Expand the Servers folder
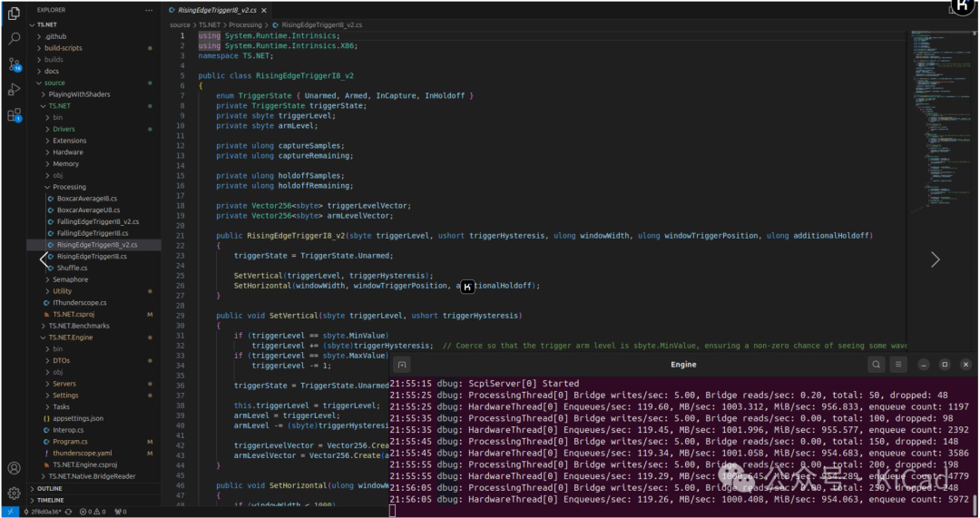This screenshot has height=518, width=980. 93,384
